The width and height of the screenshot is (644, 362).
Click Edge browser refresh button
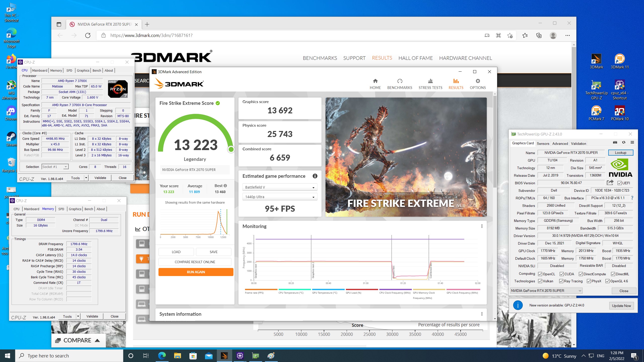coord(88,35)
